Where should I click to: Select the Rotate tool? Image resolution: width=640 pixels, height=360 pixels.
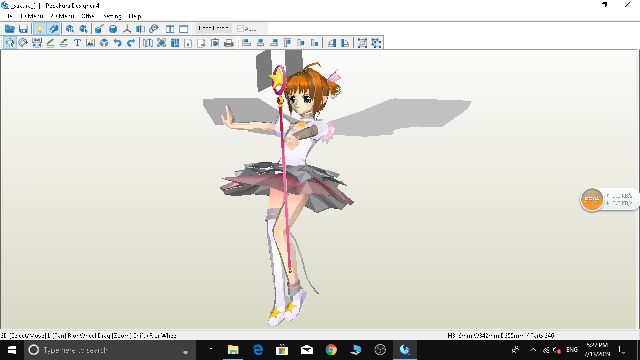23,42
